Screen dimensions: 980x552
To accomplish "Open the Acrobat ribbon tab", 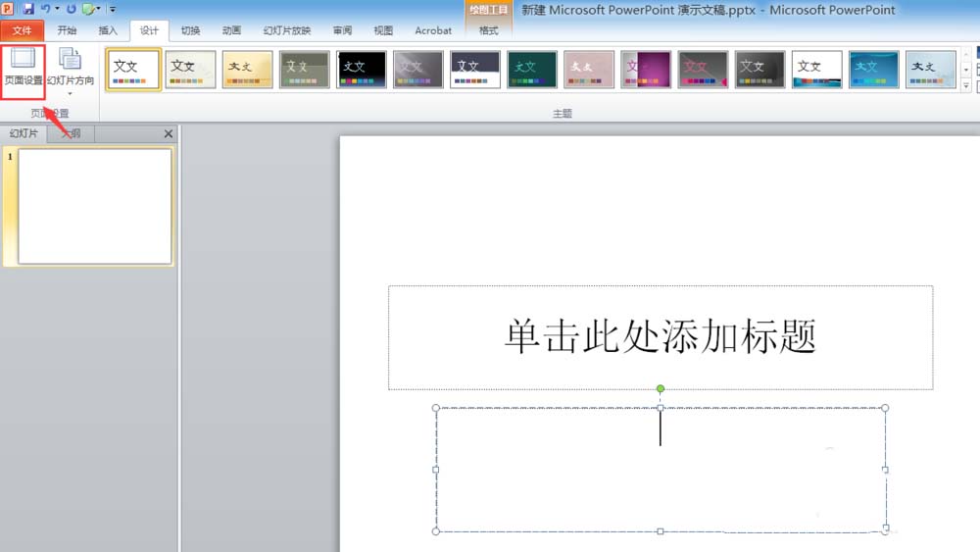I will tap(433, 30).
